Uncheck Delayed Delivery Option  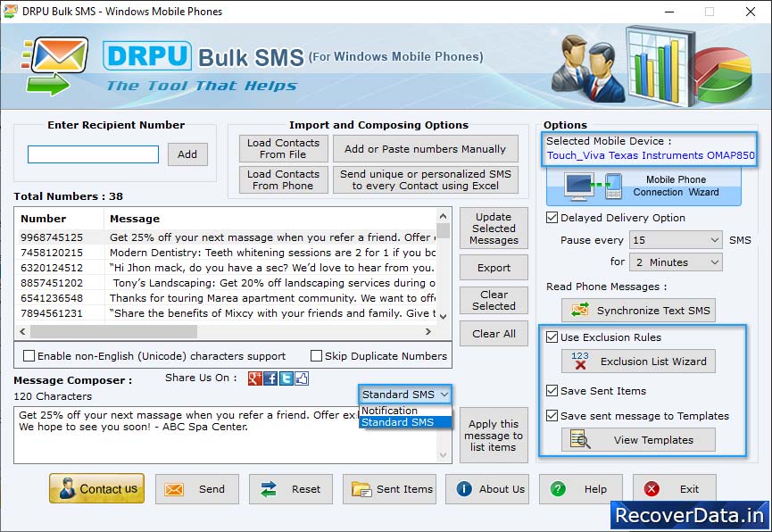point(552,217)
